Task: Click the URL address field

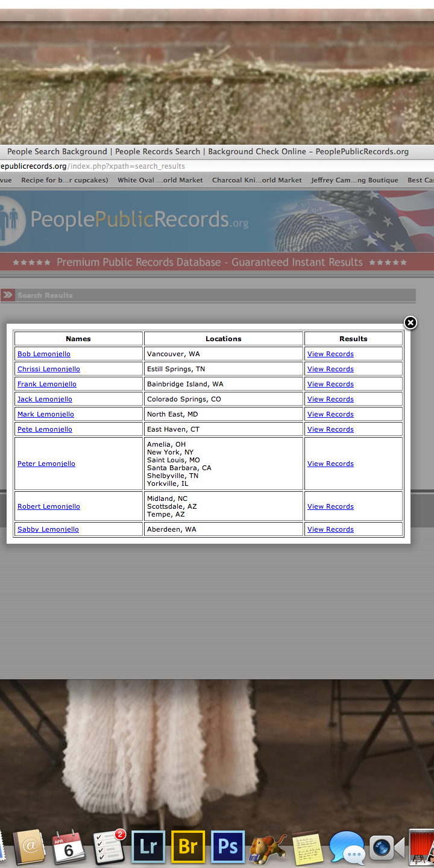Action: (217, 166)
